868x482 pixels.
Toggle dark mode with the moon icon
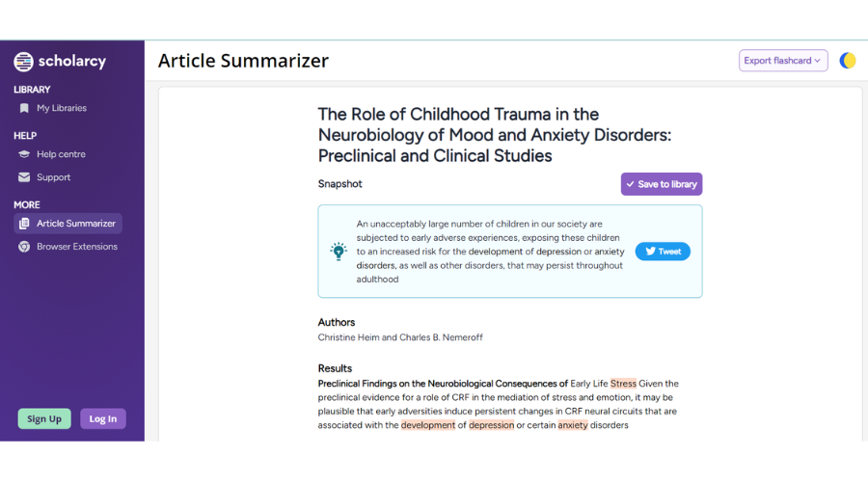848,61
